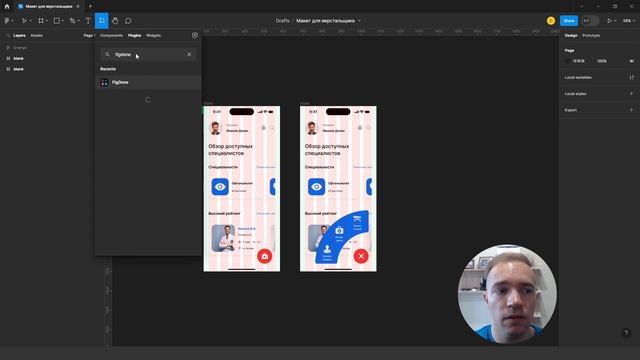Open the zoom percentage dropdown
The width and height of the screenshot is (640, 360).
[629, 20]
